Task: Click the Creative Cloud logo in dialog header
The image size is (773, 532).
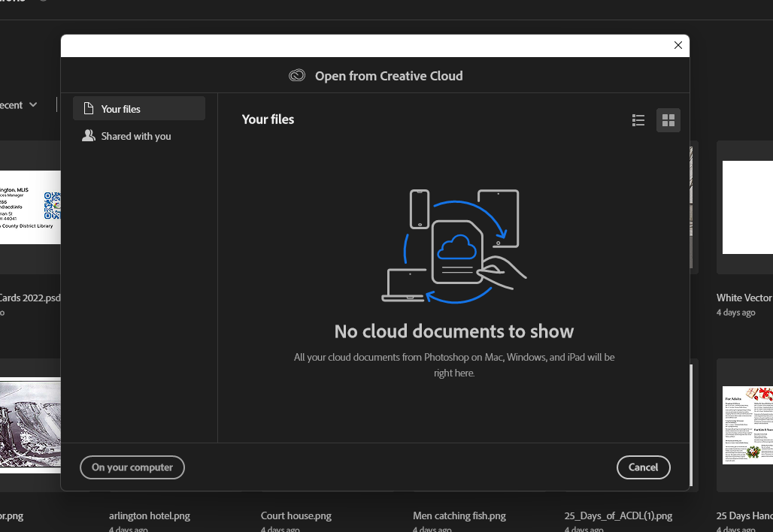Action: [297, 75]
